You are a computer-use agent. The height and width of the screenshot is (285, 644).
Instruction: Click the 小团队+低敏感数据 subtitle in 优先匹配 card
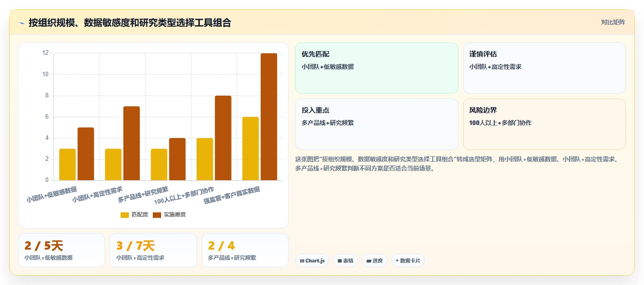(x=328, y=67)
